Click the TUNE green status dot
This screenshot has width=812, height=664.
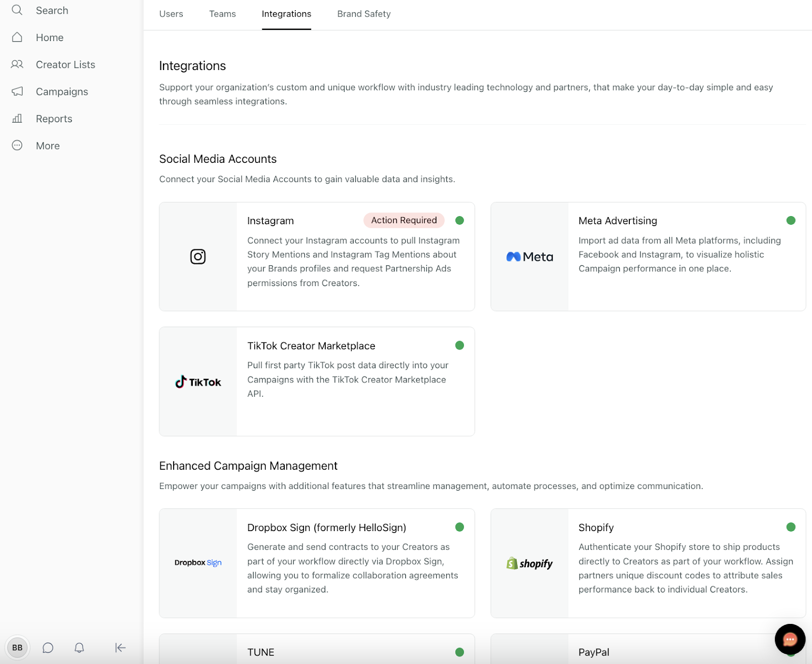pos(460,652)
